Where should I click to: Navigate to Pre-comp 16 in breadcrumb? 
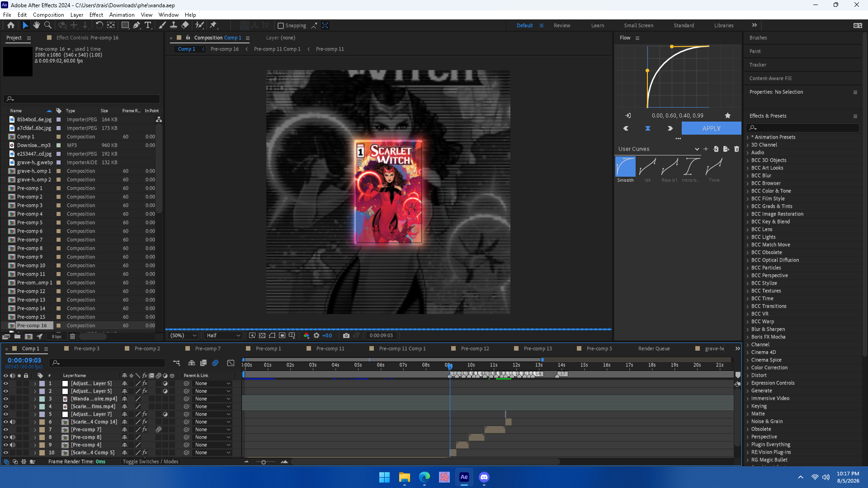coord(225,49)
